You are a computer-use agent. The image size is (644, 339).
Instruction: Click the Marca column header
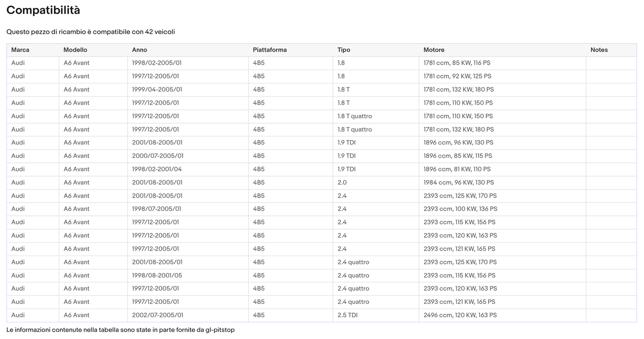(20, 50)
